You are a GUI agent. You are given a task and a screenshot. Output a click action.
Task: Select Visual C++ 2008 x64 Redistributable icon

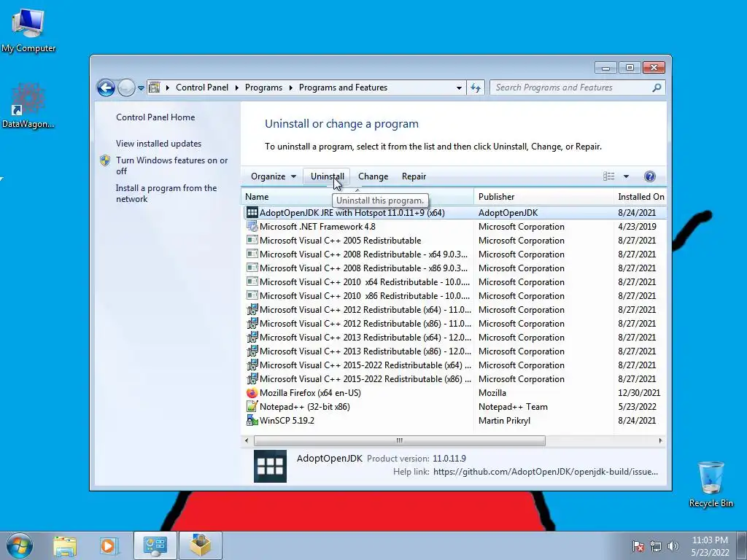click(252, 254)
